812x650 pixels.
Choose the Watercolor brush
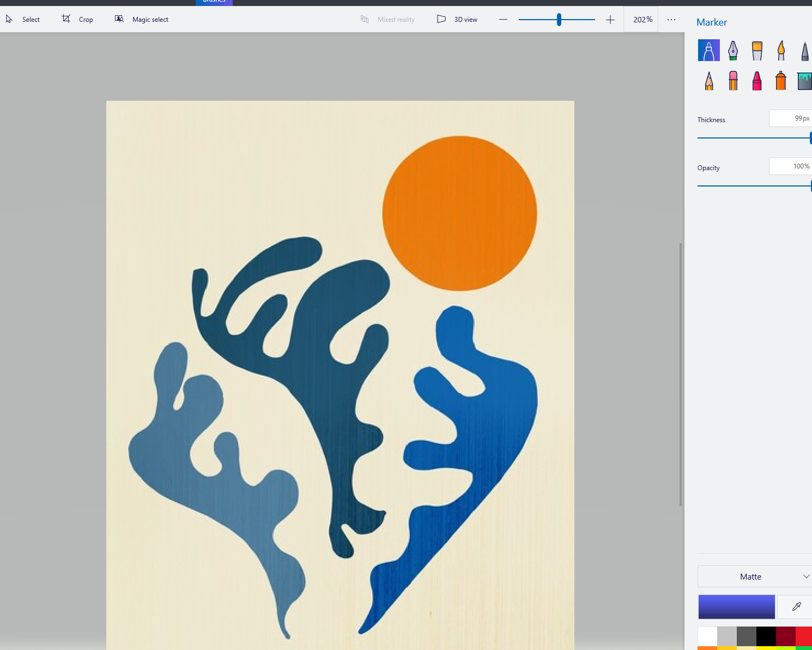(781, 51)
